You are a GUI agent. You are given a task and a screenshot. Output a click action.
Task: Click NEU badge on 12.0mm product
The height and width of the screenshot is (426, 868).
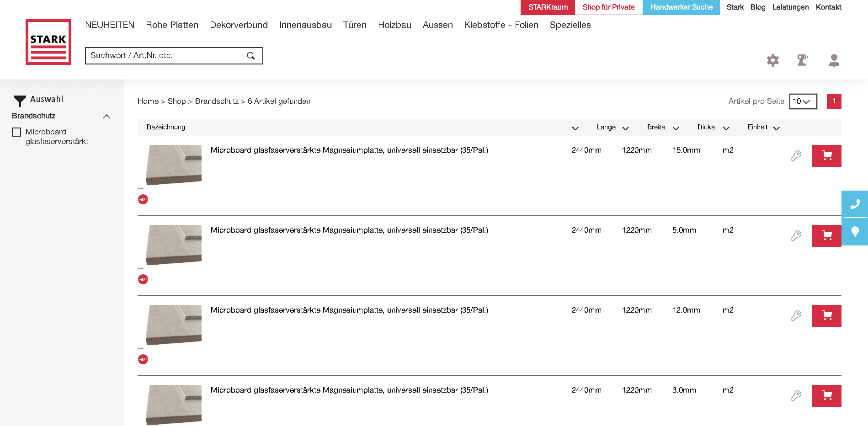[143, 359]
